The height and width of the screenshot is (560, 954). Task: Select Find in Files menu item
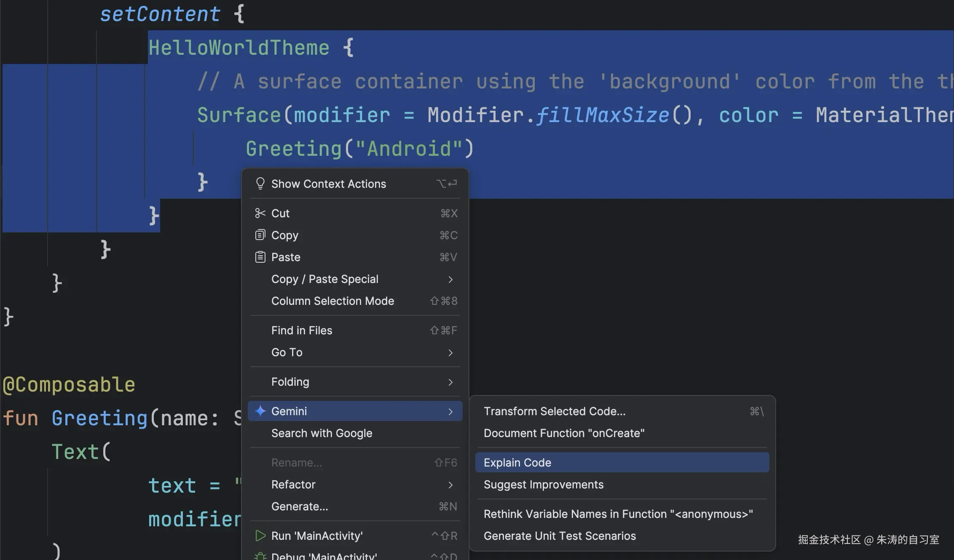pyautogui.click(x=301, y=331)
